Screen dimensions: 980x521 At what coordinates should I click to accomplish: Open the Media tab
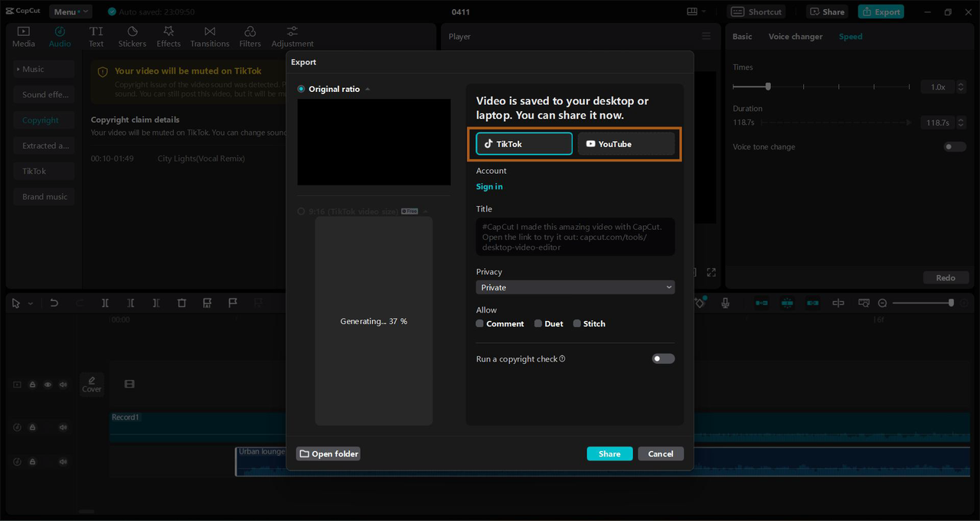(24, 37)
